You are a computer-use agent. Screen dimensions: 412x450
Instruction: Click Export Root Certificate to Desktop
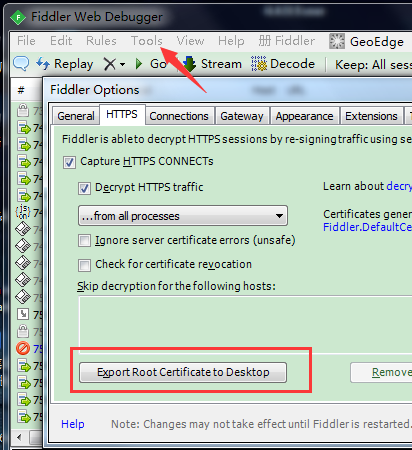pos(183,372)
